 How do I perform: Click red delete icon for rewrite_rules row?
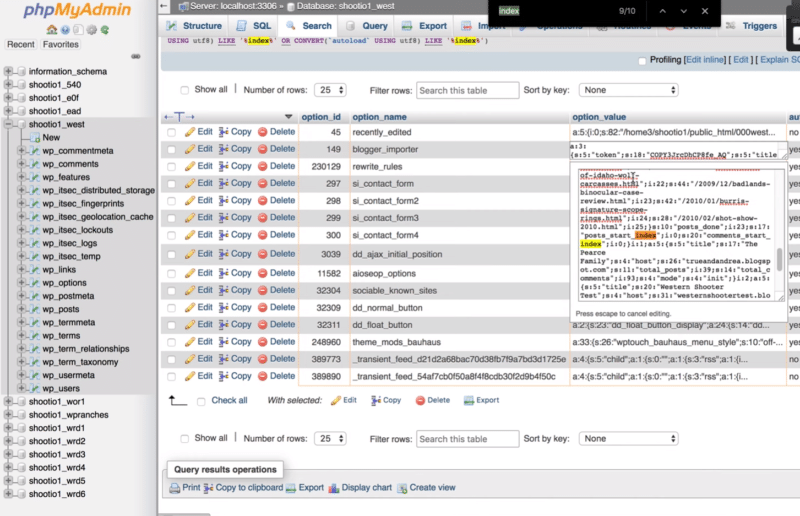262,166
